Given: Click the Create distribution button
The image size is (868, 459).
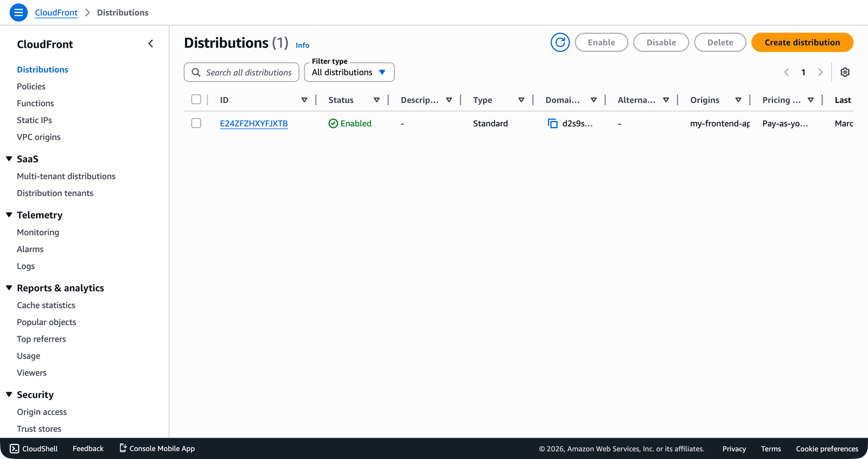Looking at the screenshot, I should coord(802,42).
